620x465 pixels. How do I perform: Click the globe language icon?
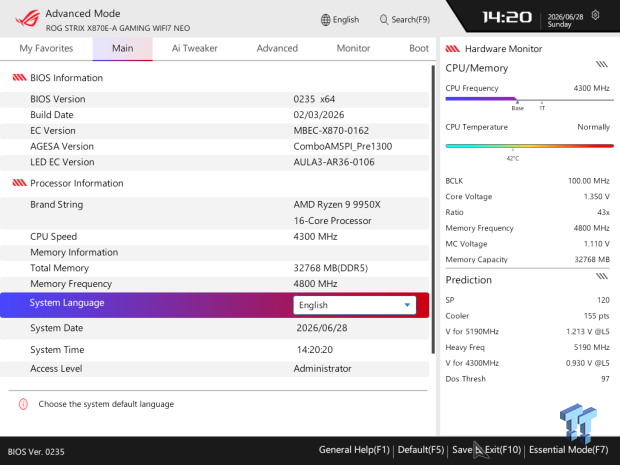pyautogui.click(x=325, y=20)
